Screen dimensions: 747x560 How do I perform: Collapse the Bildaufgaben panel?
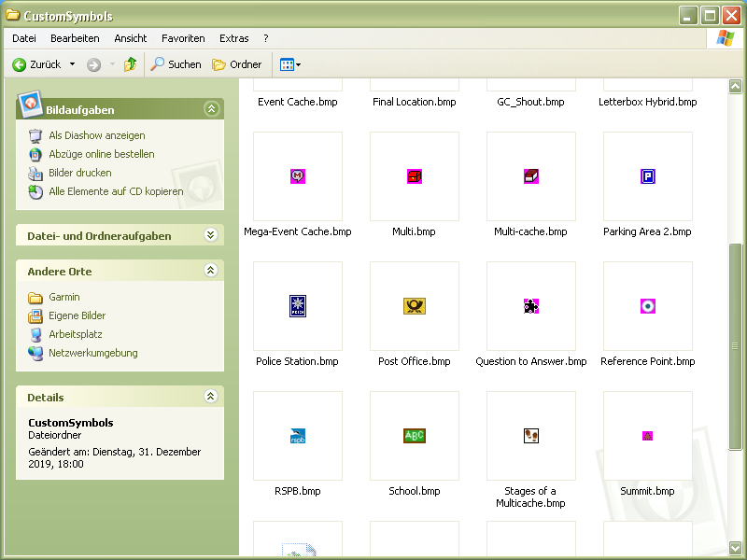[x=212, y=109]
